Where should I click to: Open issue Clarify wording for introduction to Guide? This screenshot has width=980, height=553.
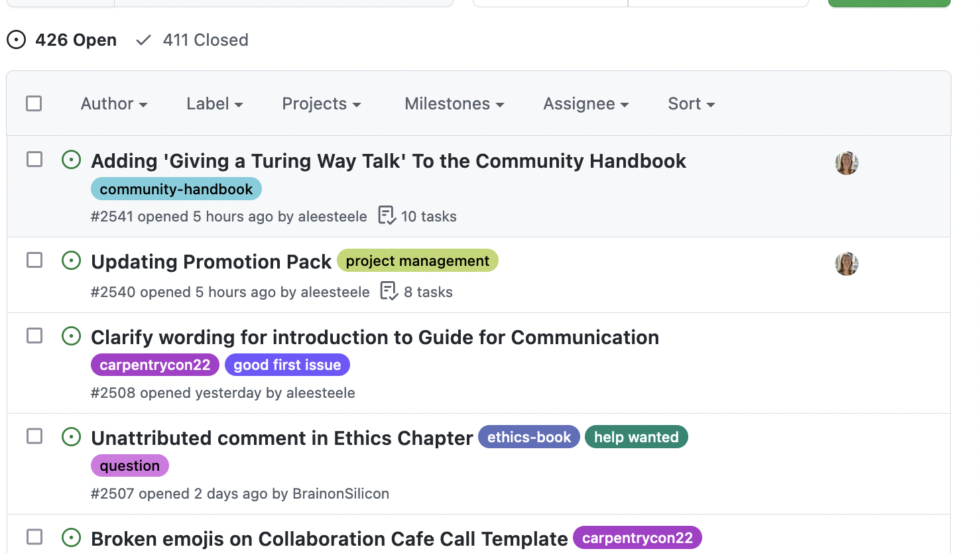(x=375, y=338)
